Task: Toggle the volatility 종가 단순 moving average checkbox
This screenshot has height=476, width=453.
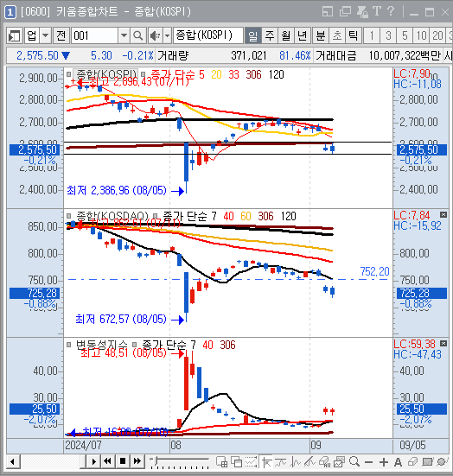Action: point(134,345)
